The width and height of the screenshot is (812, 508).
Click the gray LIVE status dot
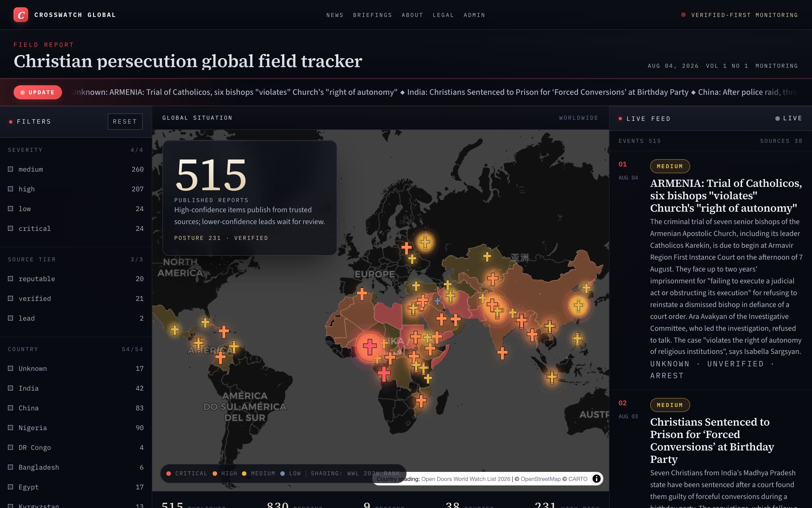tap(777, 118)
